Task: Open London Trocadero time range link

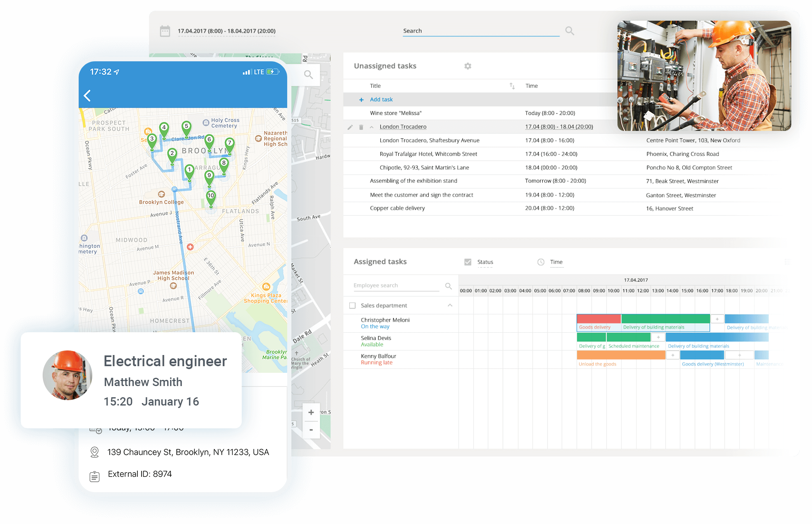Action: pos(559,127)
